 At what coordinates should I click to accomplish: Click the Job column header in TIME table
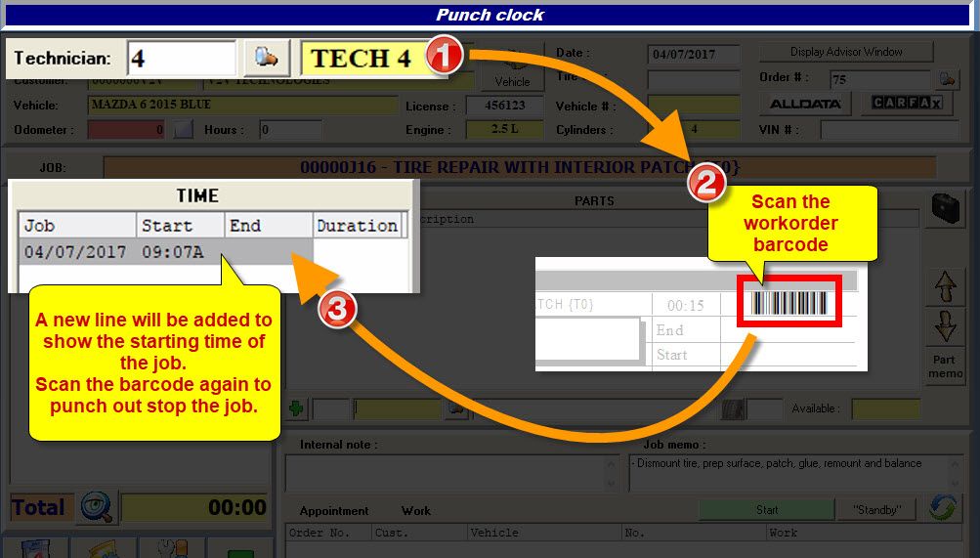[x=77, y=225]
